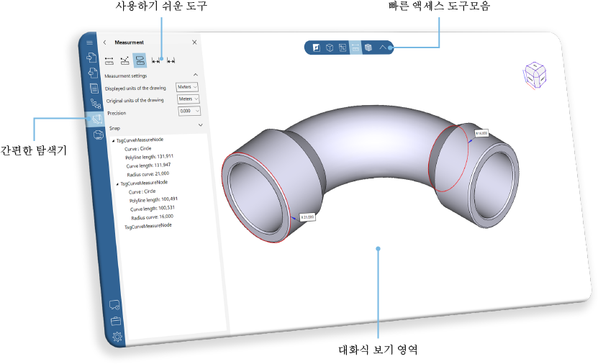Open Original units of the drawing dropdown
Image resolution: width=598 pixels, height=364 pixels.
pos(188,99)
